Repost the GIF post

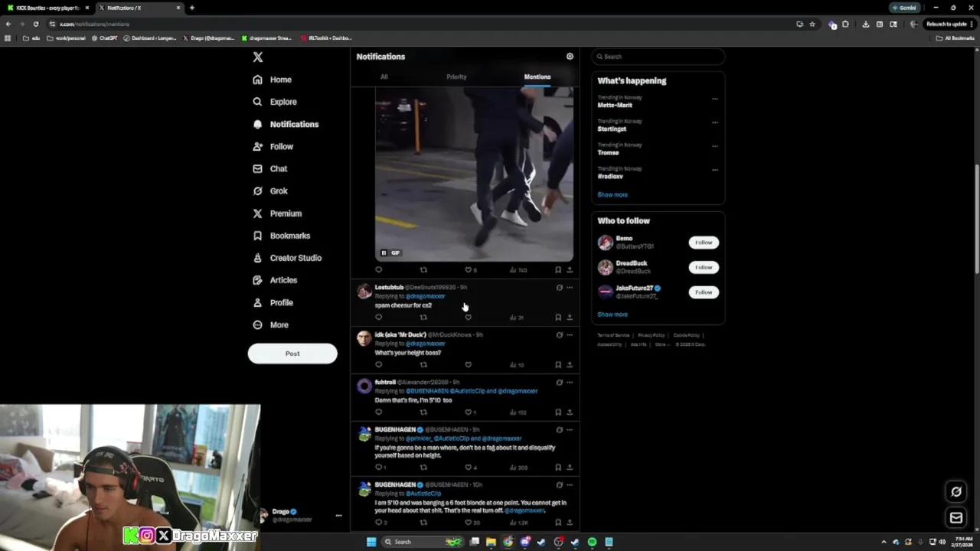(x=423, y=269)
